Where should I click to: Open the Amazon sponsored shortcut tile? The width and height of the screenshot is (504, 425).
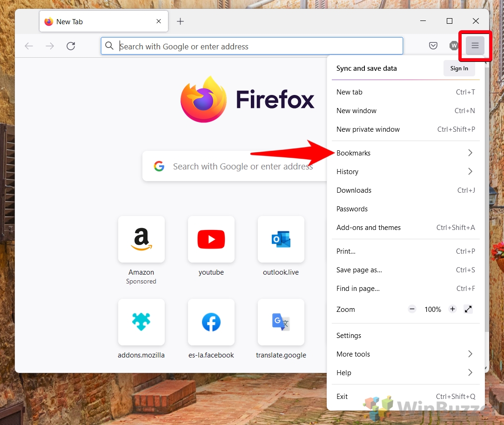(x=141, y=239)
